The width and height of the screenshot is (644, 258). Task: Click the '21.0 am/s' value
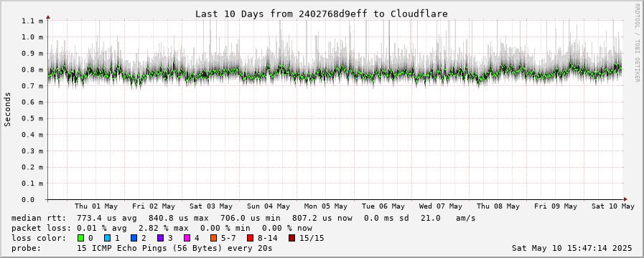[x=448, y=218]
